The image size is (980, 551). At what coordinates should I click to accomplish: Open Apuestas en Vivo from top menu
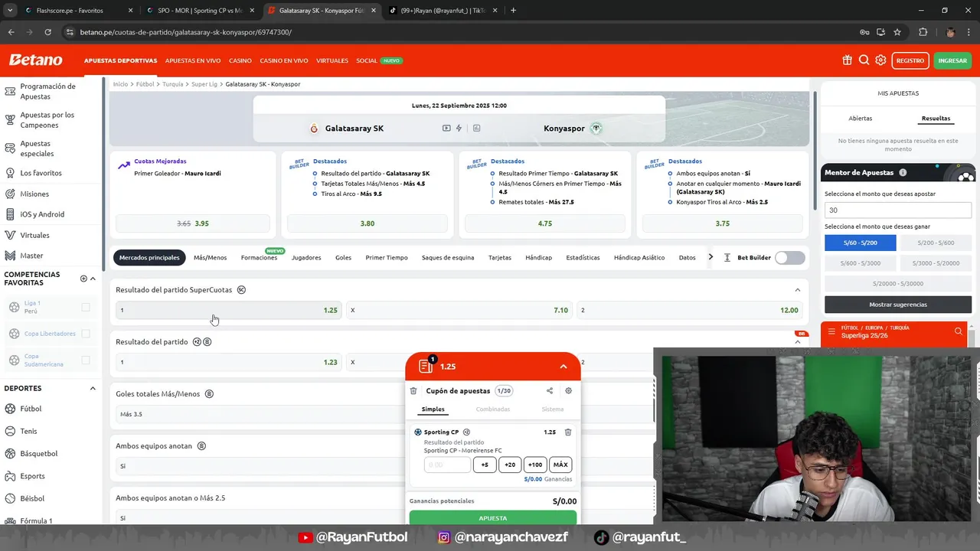(193, 60)
